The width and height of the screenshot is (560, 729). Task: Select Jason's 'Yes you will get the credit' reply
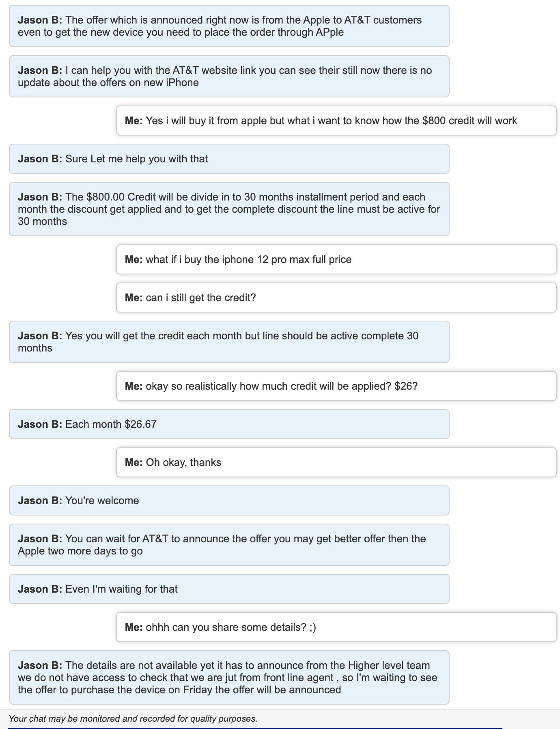click(229, 342)
